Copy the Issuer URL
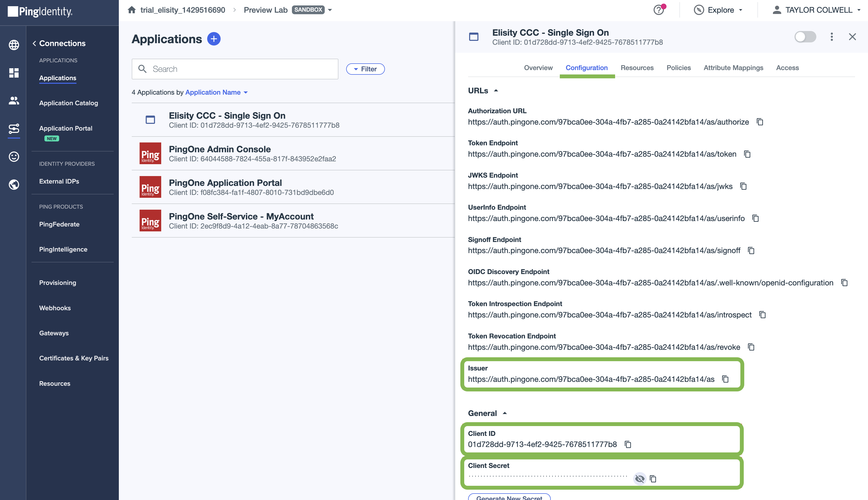 [x=725, y=379]
